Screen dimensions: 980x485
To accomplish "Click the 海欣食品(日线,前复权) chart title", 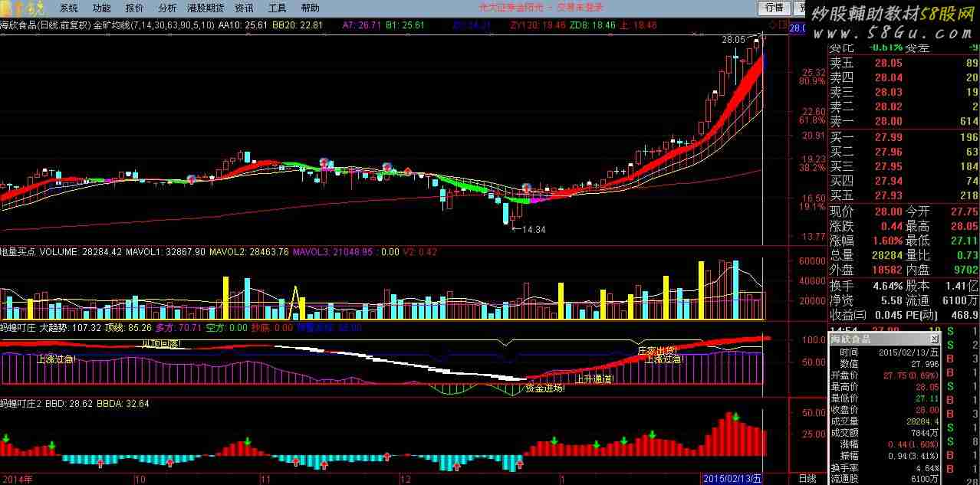I will [46, 25].
